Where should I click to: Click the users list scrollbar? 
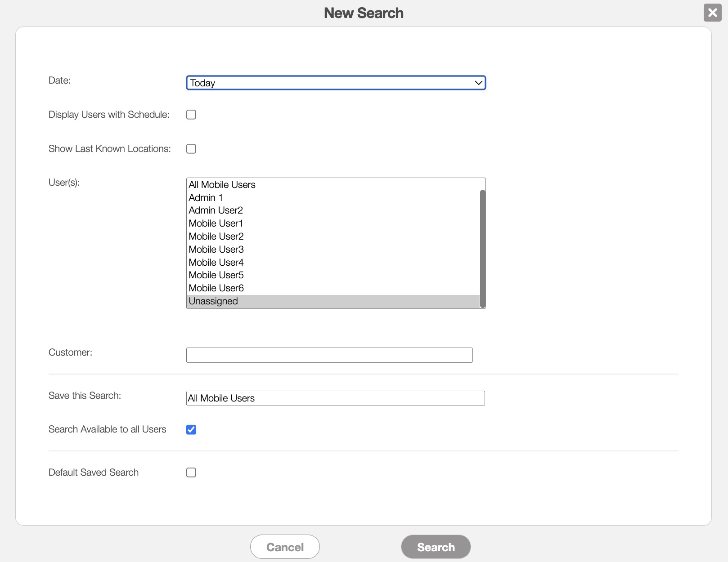[483, 247]
